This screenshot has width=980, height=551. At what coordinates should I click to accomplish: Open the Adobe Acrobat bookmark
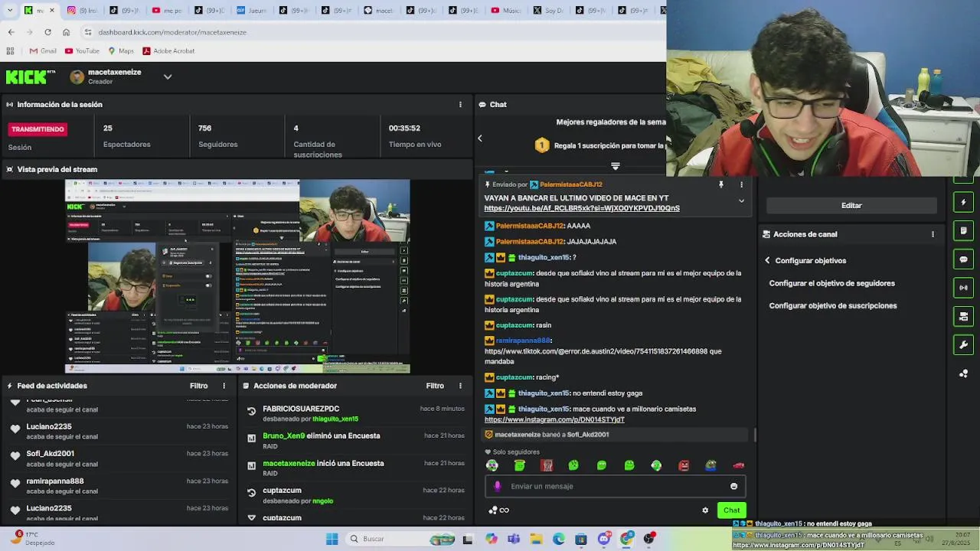click(168, 51)
